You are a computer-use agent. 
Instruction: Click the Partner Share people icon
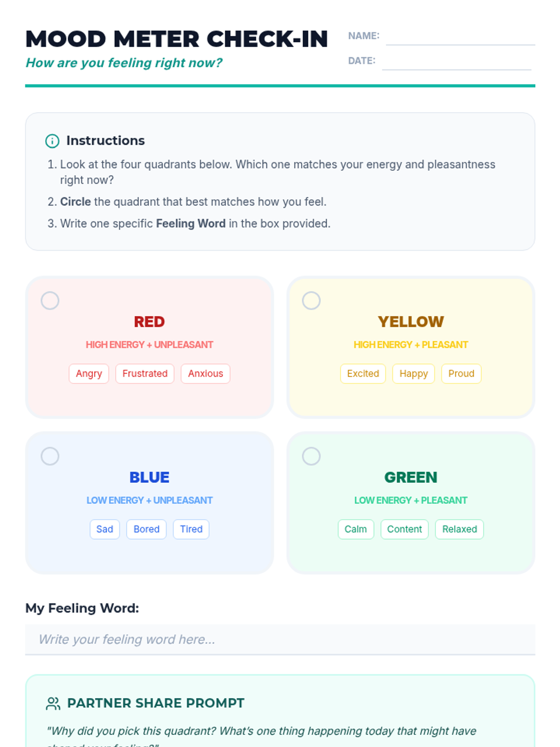53,703
